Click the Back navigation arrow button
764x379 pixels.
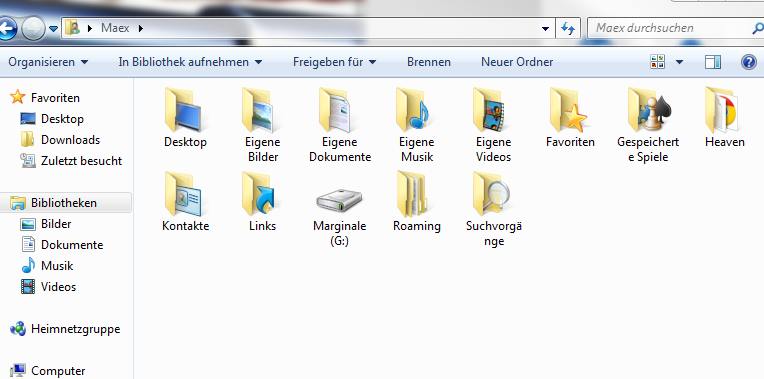click(x=7, y=28)
